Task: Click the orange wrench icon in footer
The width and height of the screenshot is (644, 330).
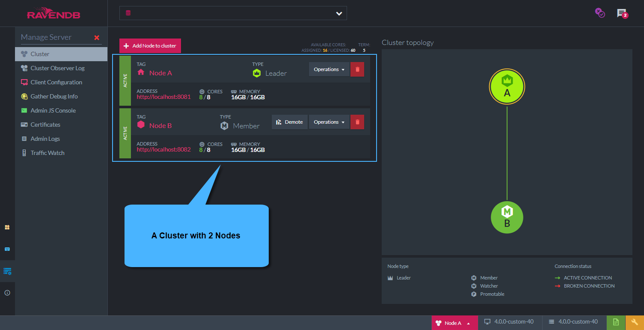Action: 635,322
